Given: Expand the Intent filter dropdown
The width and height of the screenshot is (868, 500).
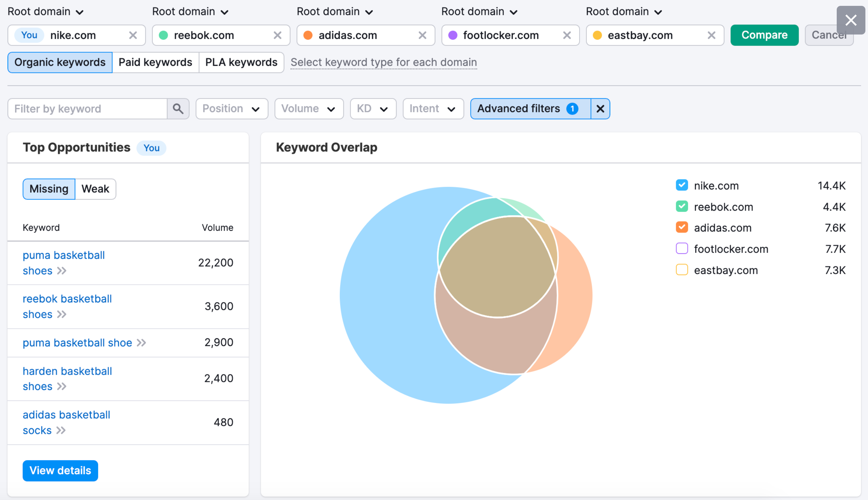Looking at the screenshot, I should tap(433, 108).
